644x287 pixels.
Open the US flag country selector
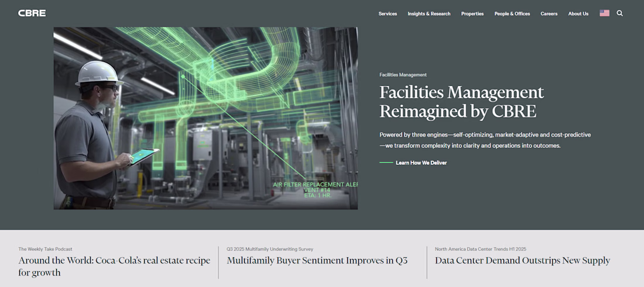(x=604, y=13)
